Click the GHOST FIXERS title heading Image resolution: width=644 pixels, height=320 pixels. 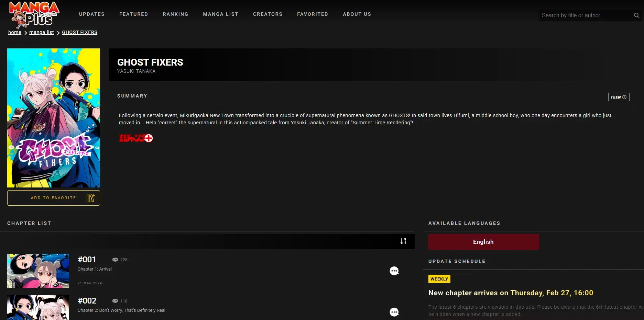coord(150,62)
